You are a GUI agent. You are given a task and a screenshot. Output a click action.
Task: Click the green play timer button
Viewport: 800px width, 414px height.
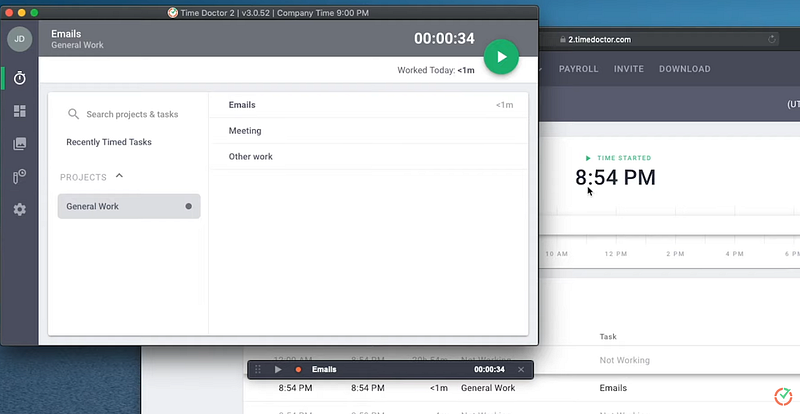501,57
